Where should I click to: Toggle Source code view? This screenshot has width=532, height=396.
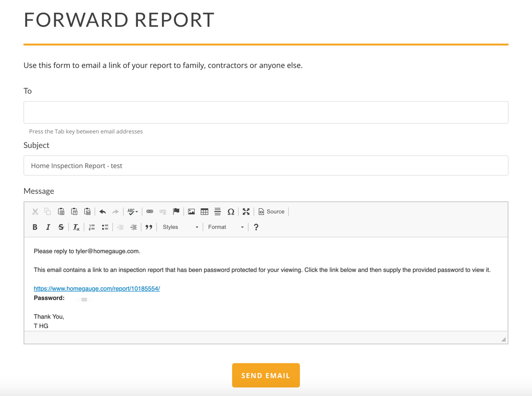pos(271,212)
